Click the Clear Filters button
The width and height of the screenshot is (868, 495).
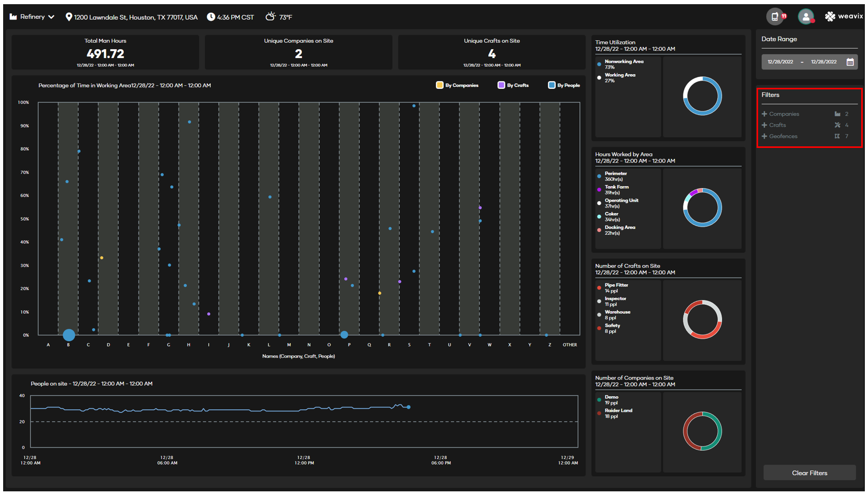[x=809, y=473]
